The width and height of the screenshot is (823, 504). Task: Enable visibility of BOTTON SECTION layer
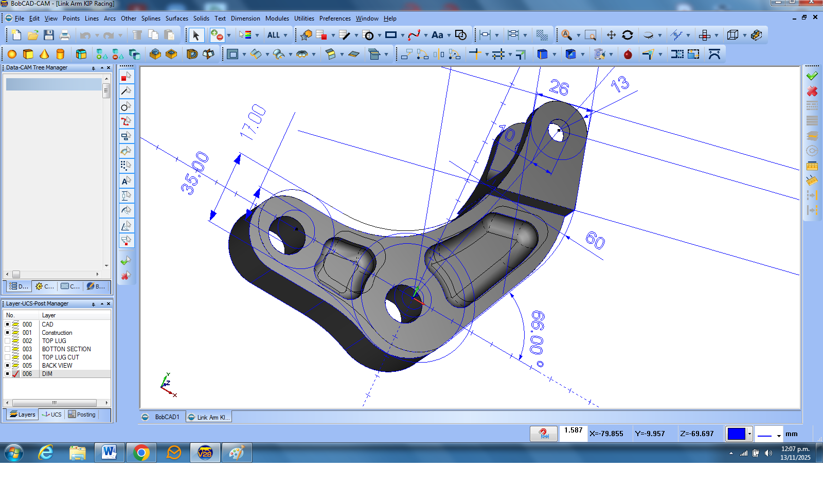point(7,349)
